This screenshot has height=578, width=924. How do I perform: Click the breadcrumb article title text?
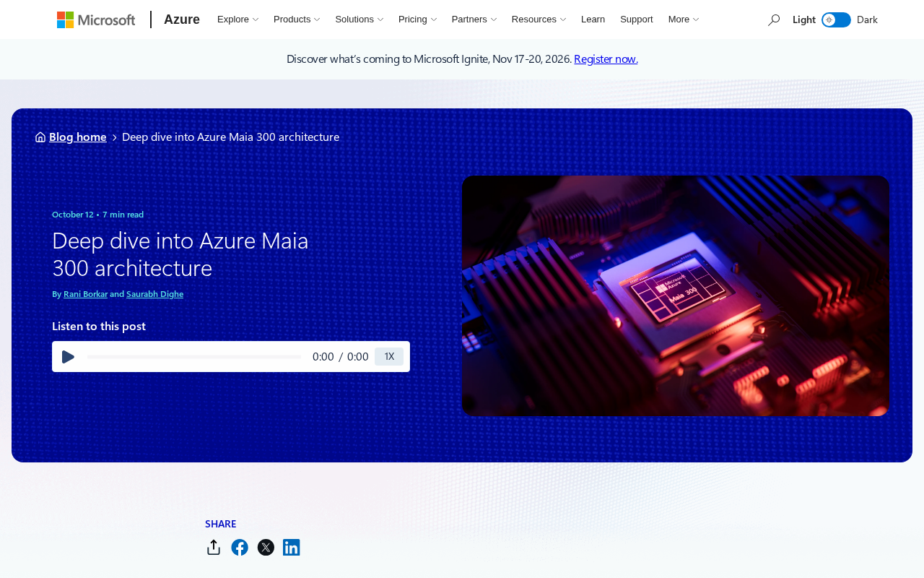pyautogui.click(x=231, y=137)
